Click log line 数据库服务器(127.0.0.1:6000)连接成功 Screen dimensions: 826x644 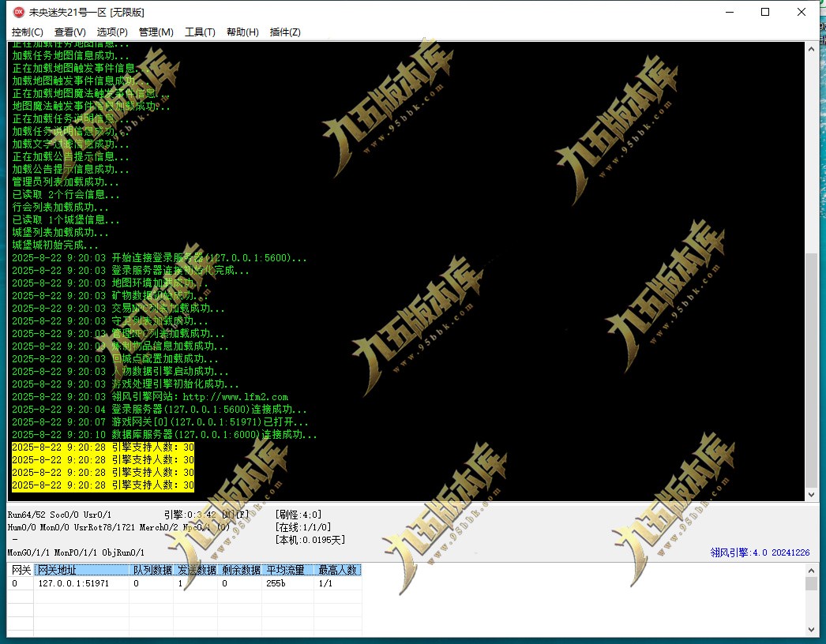pos(164,434)
